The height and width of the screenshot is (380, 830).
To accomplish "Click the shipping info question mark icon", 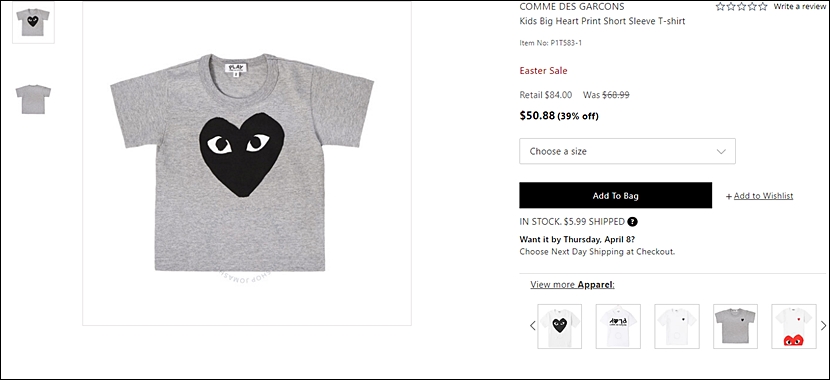I will (x=632, y=222).
